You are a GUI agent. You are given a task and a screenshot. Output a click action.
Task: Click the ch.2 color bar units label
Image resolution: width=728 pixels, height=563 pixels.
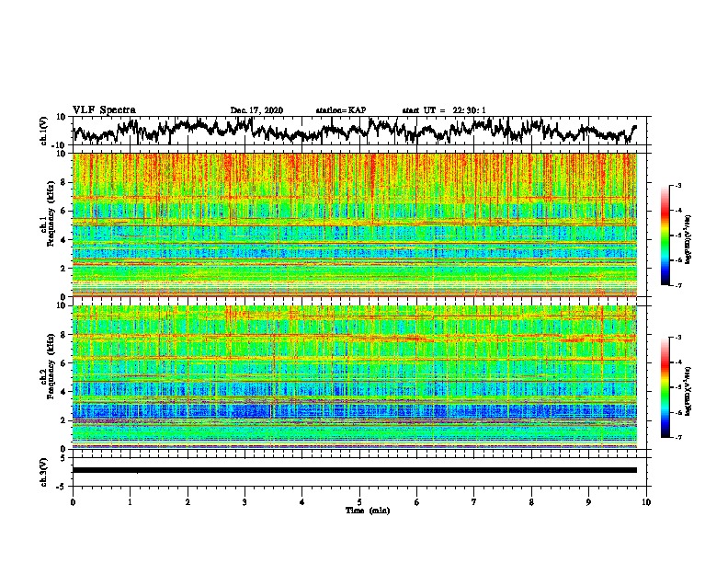point(688,391)
